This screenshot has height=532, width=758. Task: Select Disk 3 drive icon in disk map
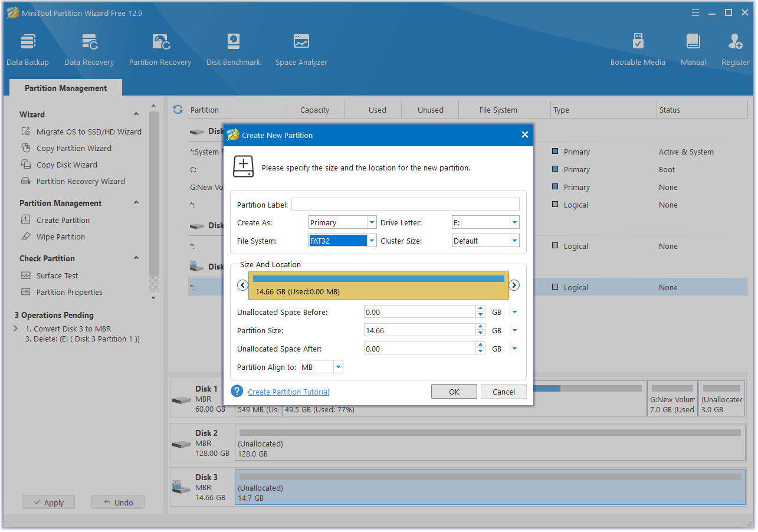pyautogui.click(x=181, y=488)
